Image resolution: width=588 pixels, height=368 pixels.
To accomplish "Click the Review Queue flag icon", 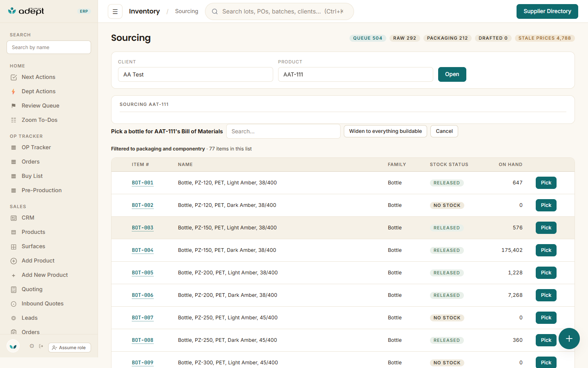I will [x=13, y=106].
